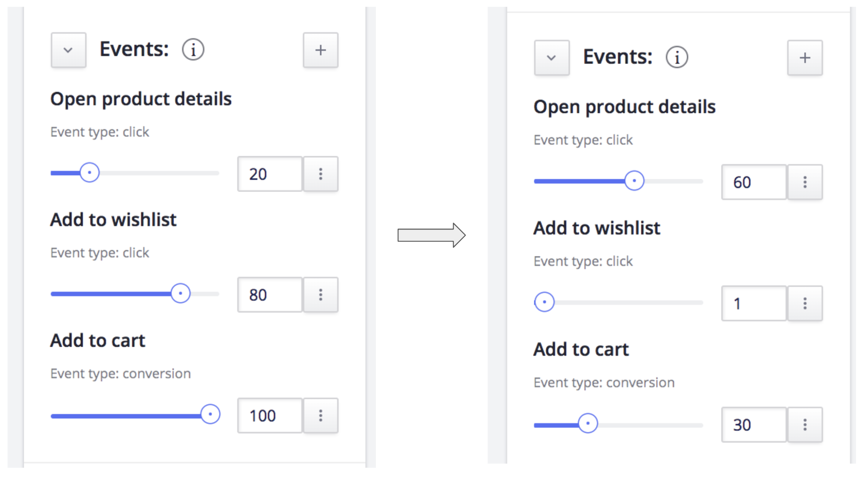Viewport: 868px width, 482px height.
Task: Click 'Event type: conversion' in left panel
Action: click(120, 374)
